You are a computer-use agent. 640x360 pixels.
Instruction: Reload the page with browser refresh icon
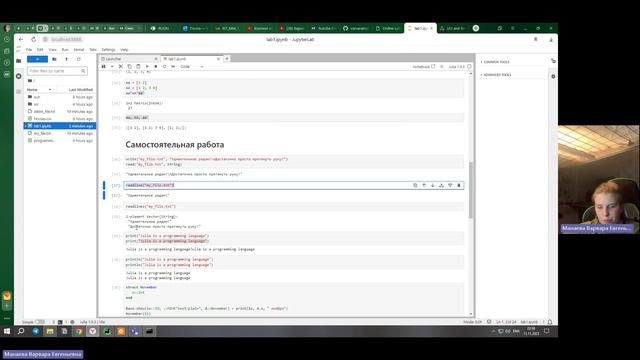(33, 40)
